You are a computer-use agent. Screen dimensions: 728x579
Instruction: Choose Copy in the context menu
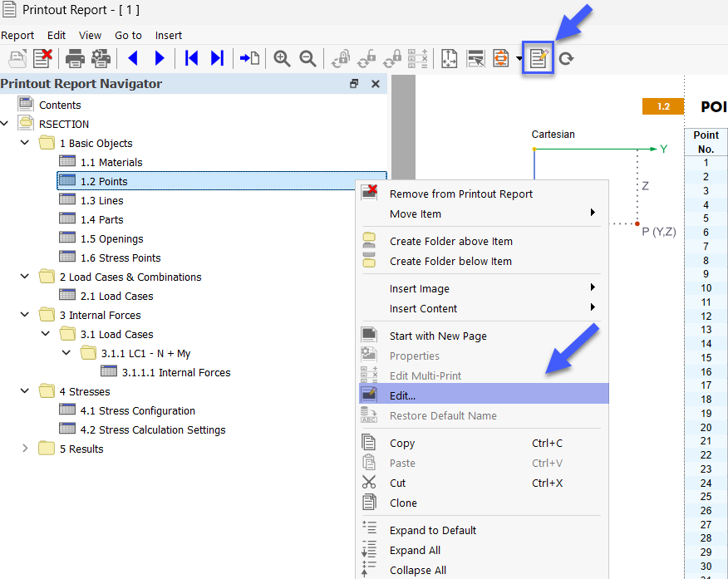[x=482, y=443]
